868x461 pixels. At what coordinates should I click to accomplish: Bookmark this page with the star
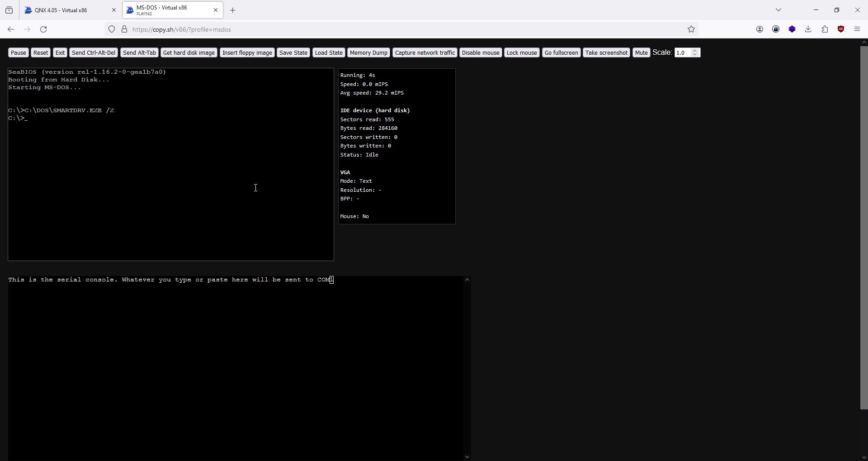click(691, 29)
